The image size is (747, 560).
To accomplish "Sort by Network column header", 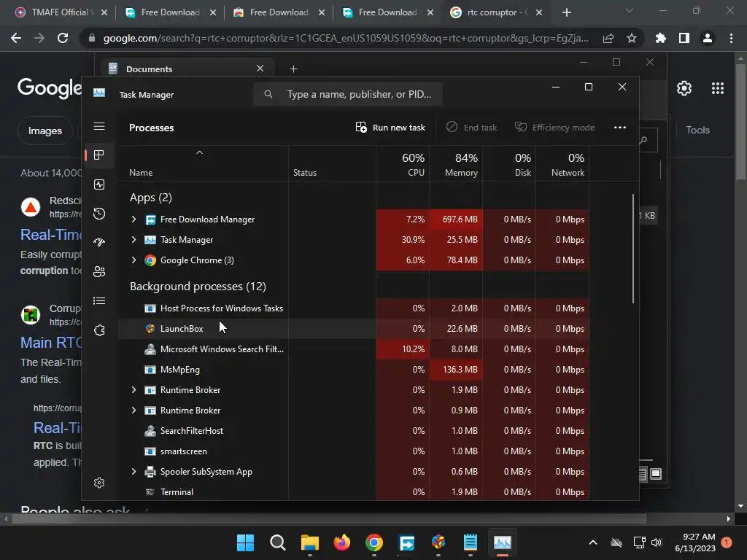I will [562, 164].
